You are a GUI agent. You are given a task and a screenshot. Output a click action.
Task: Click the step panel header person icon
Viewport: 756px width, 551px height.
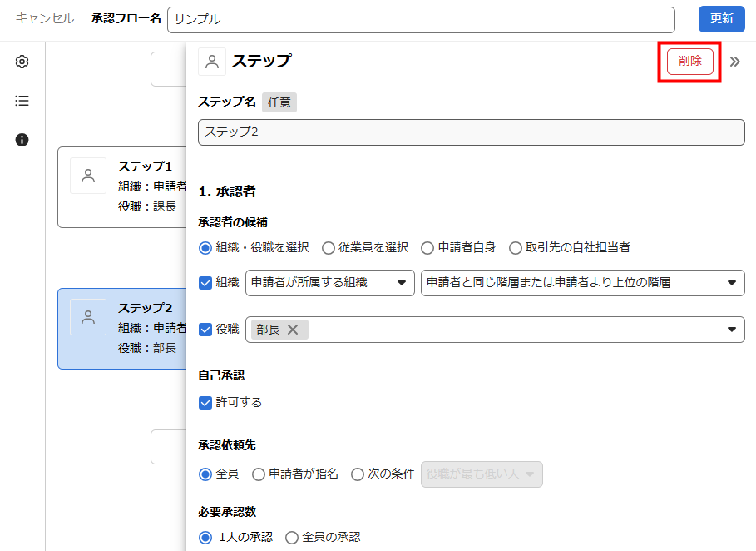212,62
